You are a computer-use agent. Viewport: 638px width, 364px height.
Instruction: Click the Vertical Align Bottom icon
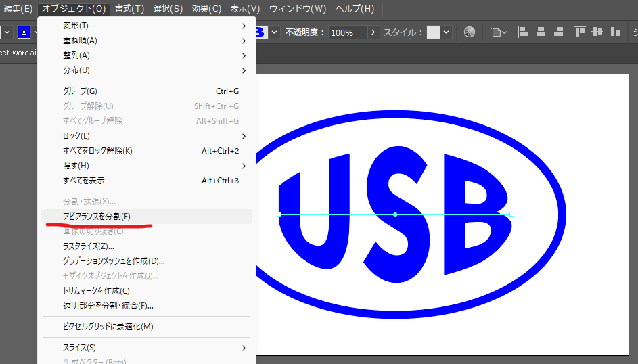coord(615,32)
